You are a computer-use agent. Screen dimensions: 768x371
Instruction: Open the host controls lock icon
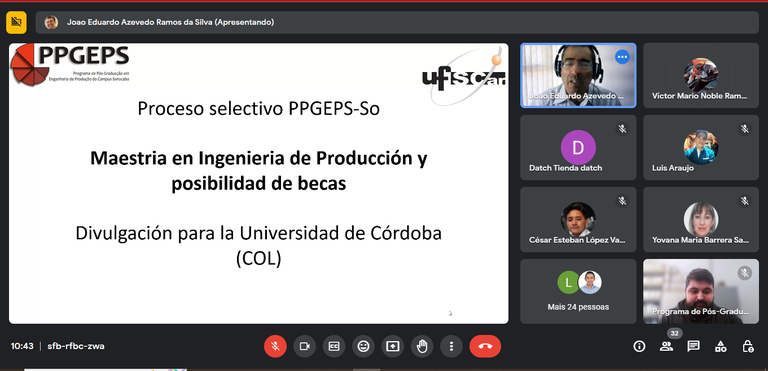747,346
